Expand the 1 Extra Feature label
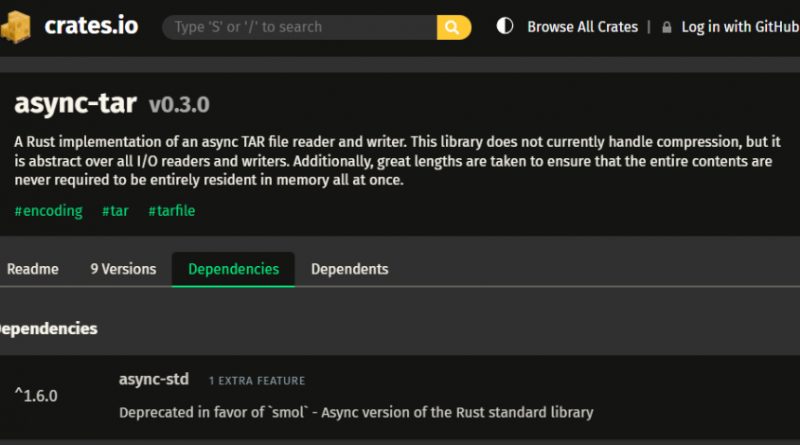 [257, 381]
